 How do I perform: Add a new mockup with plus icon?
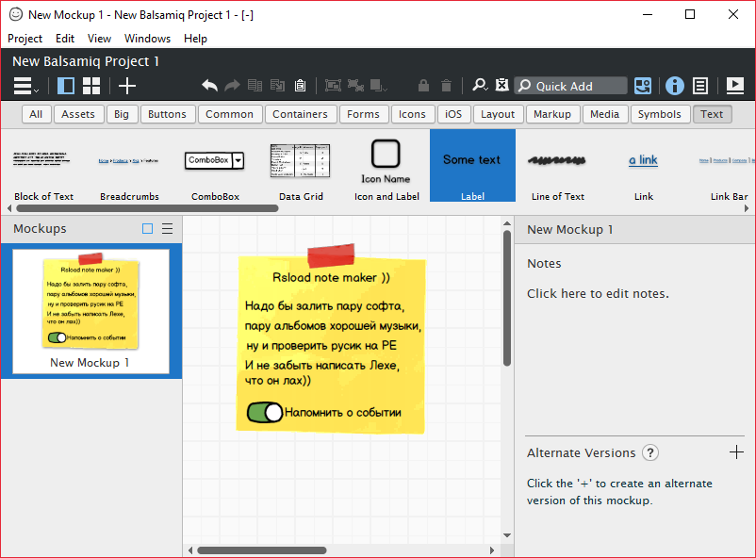click(127, 86)
